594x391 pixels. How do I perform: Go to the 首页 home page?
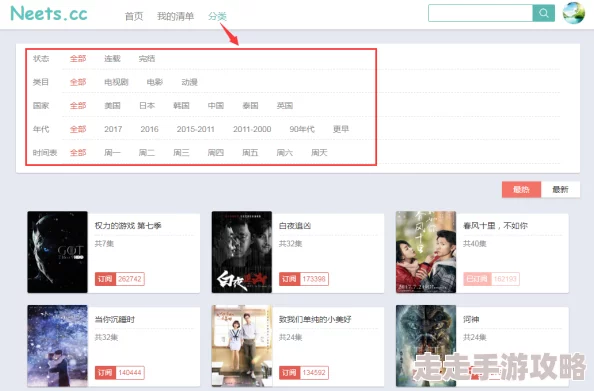click(134, 16)
